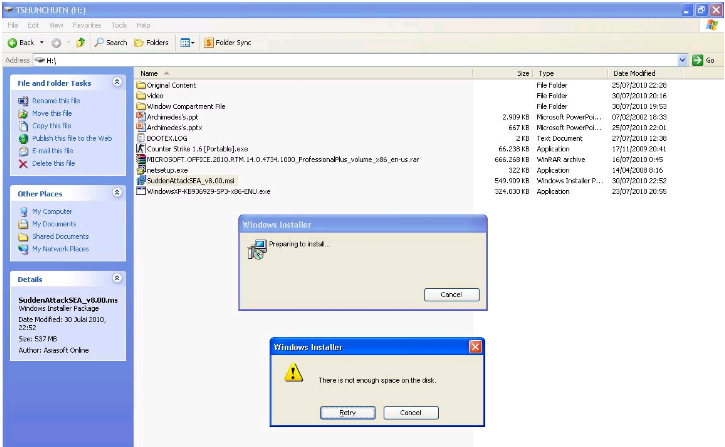
Task: Click the Counter Strike file icon
Action: [x=141, y=149]
